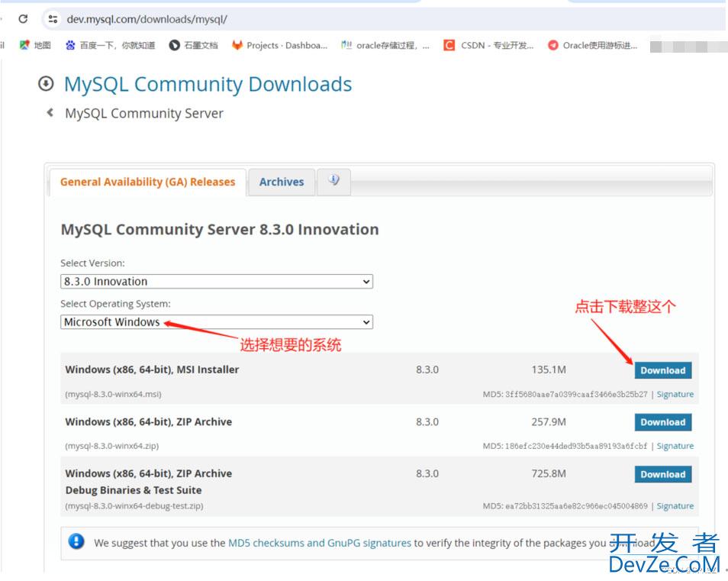Open Signature link for debug-test zip
This screenshot has height=581, width=728.
pyautogui.click(x=675, y=505)
